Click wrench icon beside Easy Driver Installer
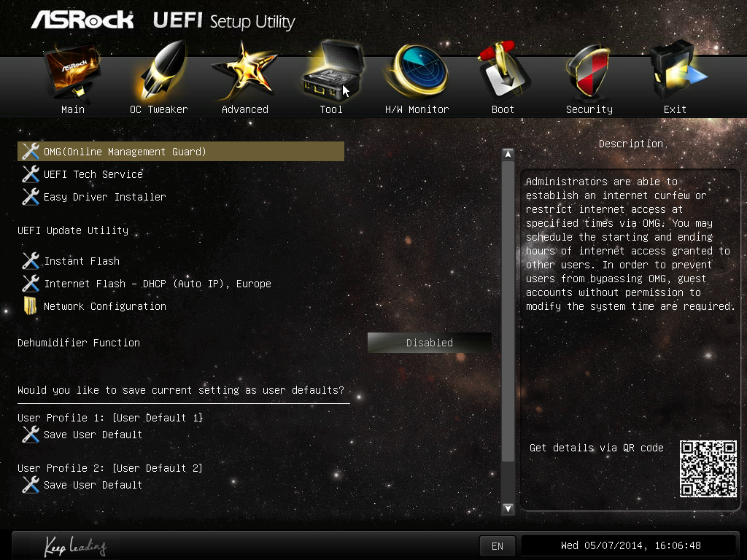The height and width of the screenshot is (560, 747). (x=31, y=197)
